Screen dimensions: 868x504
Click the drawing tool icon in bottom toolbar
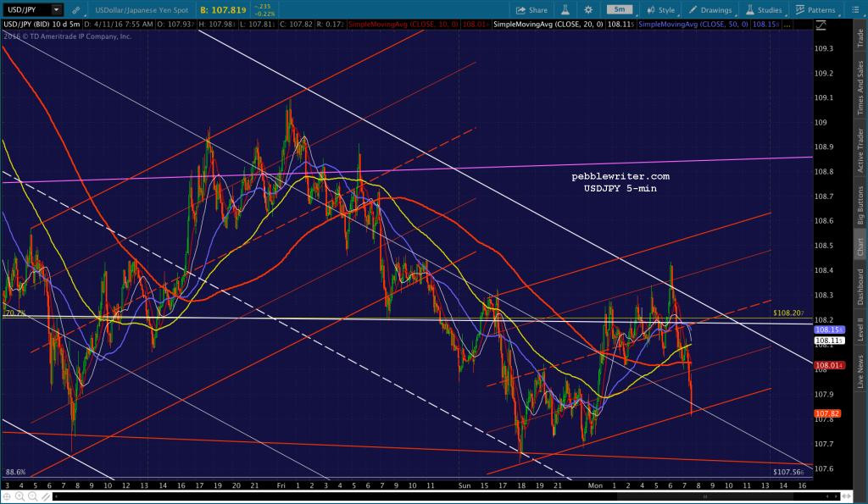click(x=47, y=497)
